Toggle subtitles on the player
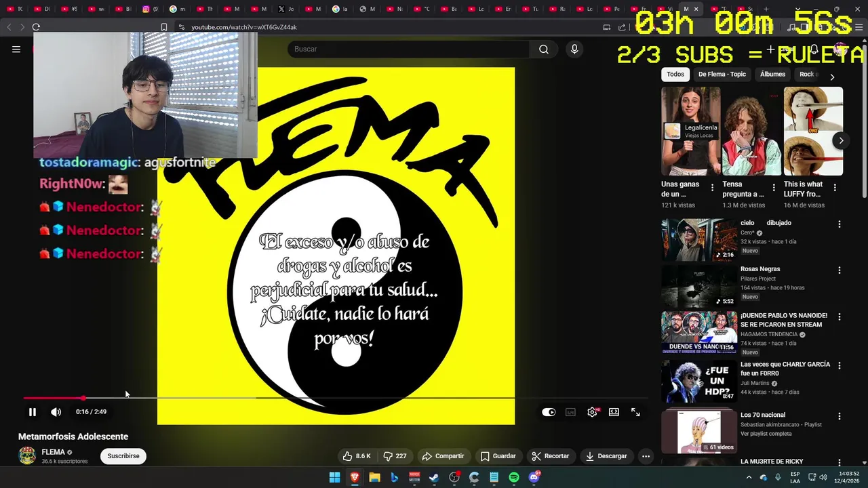This screenshot has height=488, width=868. (x=570, y=411)
